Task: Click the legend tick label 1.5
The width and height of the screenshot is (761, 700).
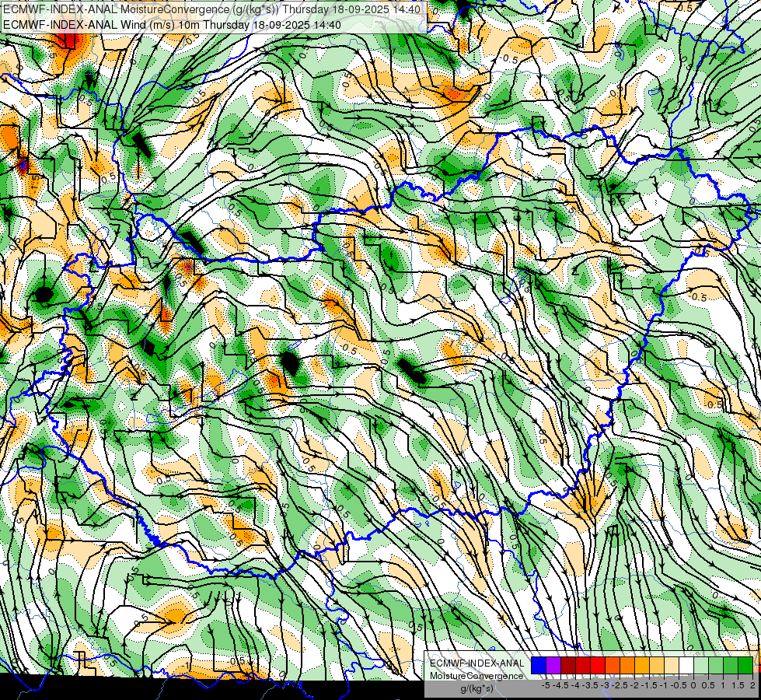Action: click(738, 685)
